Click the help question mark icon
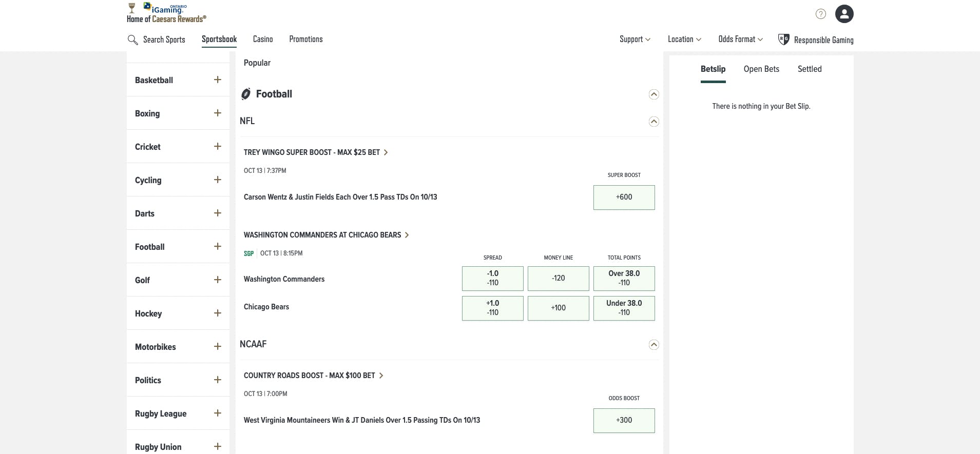 tap(820, 14)
